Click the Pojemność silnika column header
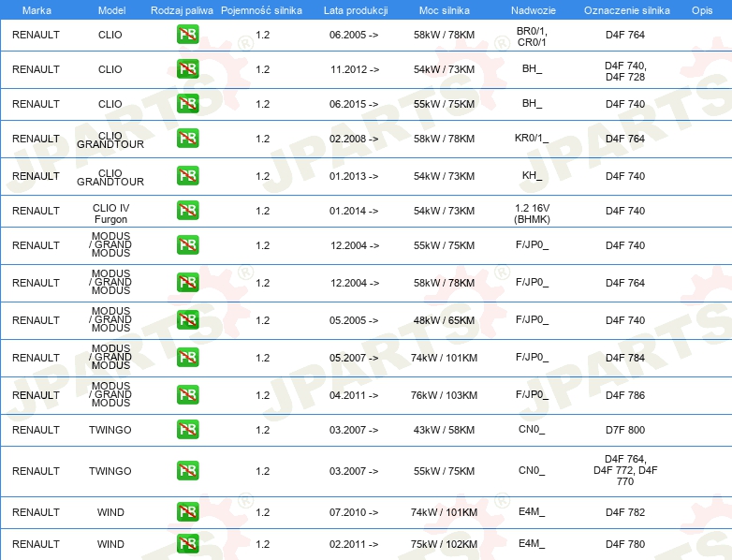Image resolution: width=732 pixels, height=560 pixels. pos(261,10)
